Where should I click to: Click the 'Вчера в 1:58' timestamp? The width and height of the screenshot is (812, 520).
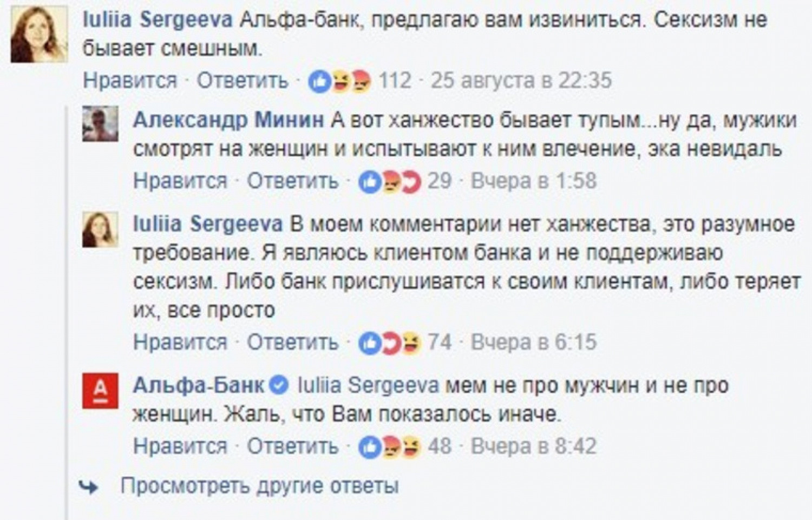click(x=534, y=181)
